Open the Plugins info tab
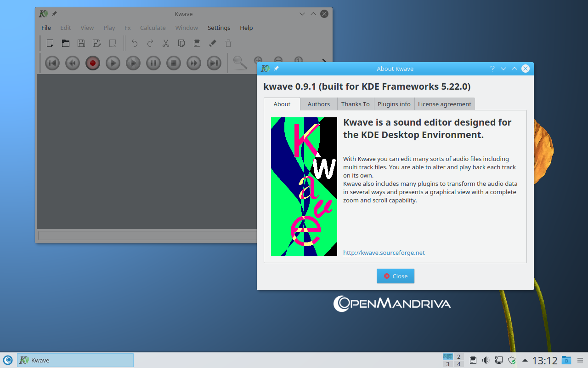588x368 pixels. coord(394,104)
